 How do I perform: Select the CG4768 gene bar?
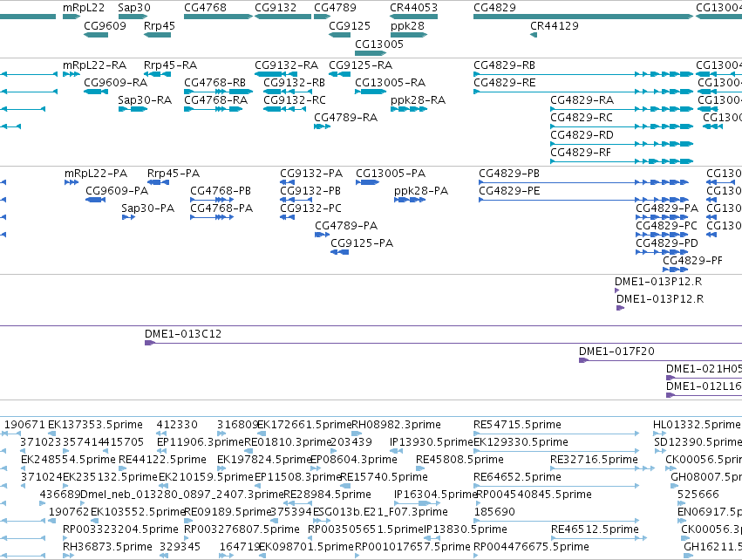[218, 17]
